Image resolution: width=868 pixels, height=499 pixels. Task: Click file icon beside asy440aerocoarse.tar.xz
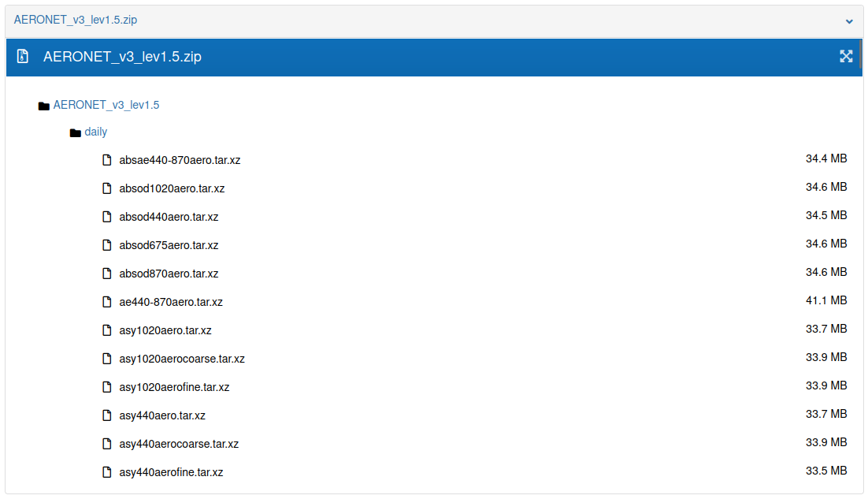point(107,444)
